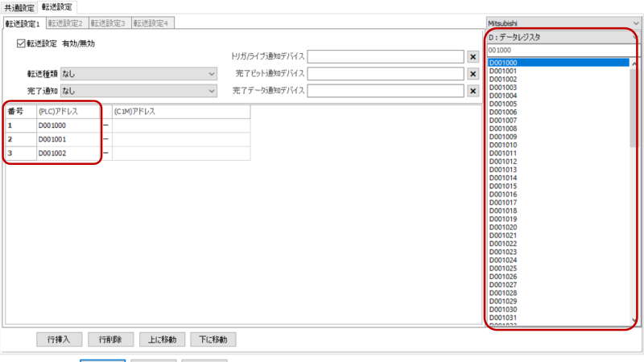This screenshot has width=644, height=362.
Task: Select the 転送設定1 tab
Action: point(23,23)
